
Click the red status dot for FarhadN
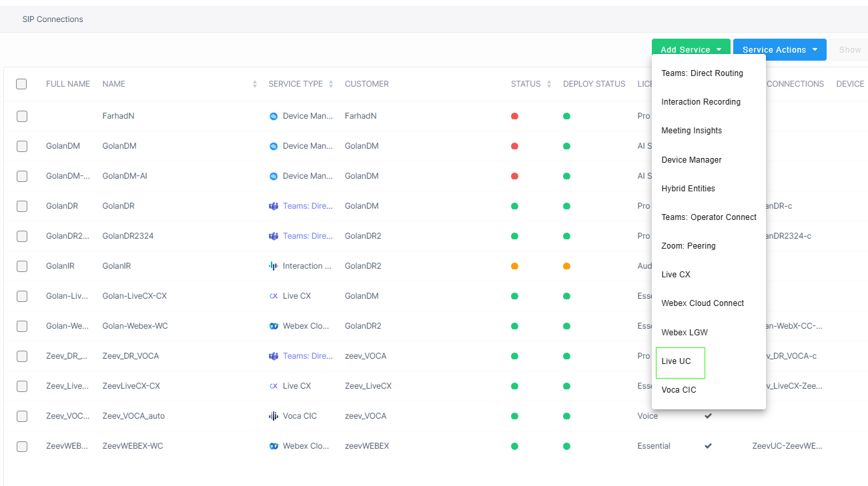pos(514,116)
